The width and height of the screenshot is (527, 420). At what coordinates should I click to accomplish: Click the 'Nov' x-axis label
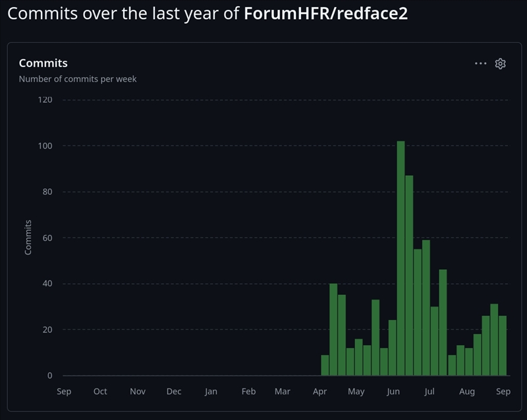point(138,392)
